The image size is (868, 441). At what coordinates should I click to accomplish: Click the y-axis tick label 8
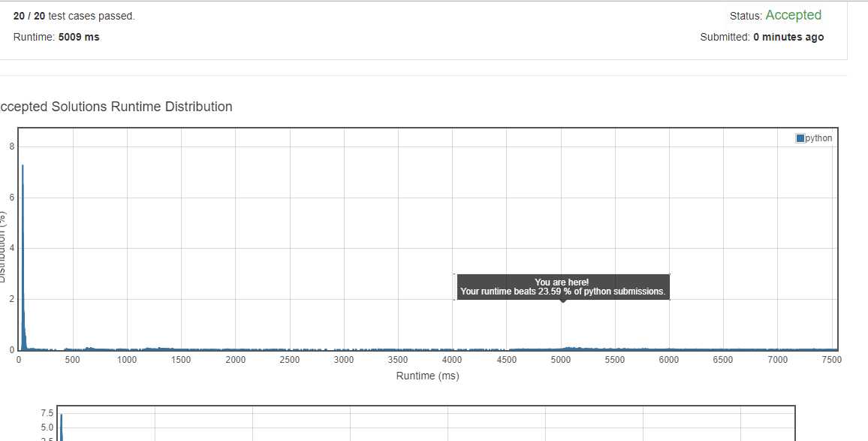11,146
